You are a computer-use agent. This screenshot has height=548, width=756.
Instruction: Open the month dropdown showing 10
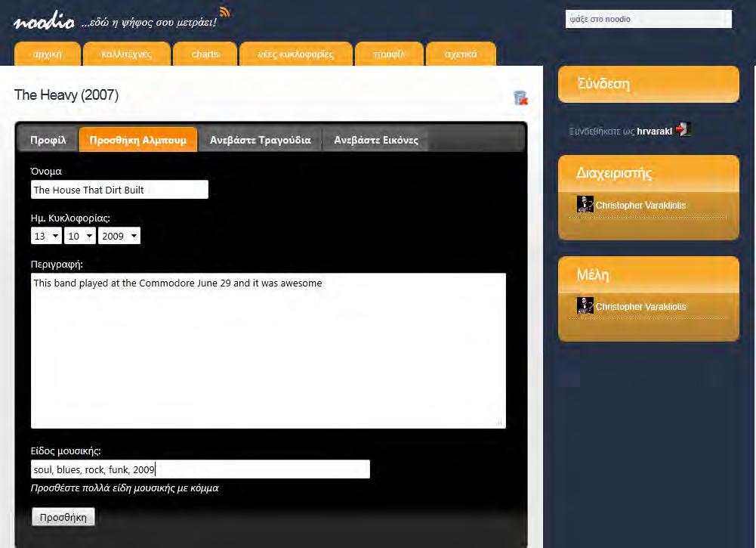[x=80, y=236]
